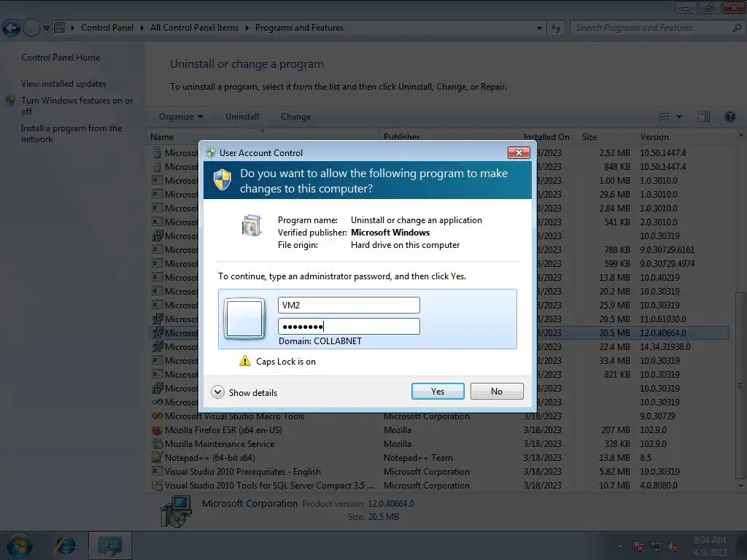The height and width of the screenshot is (560, 747).
Task: Open the view options dropdown arrow
Action: pyautogui.click(x=679, y=117)
